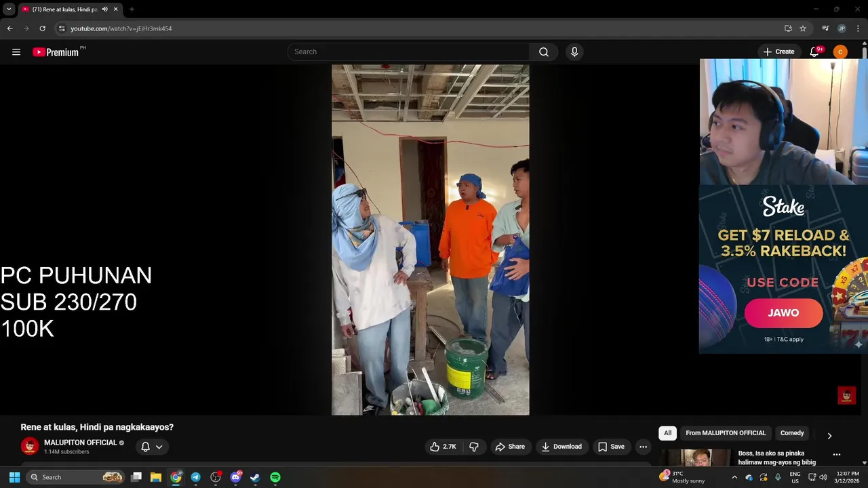Open OBS Studio from the taskbar
The height and width of the screenshot is (488, 868).
click(216, 477)
